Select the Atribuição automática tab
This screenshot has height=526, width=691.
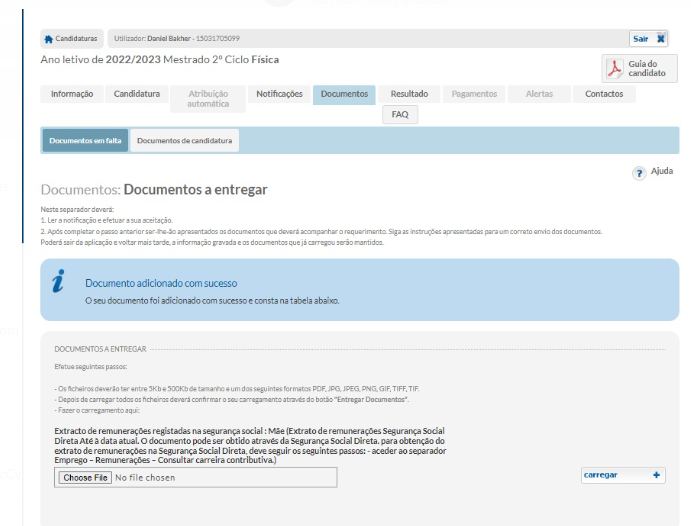click(208, 99)
